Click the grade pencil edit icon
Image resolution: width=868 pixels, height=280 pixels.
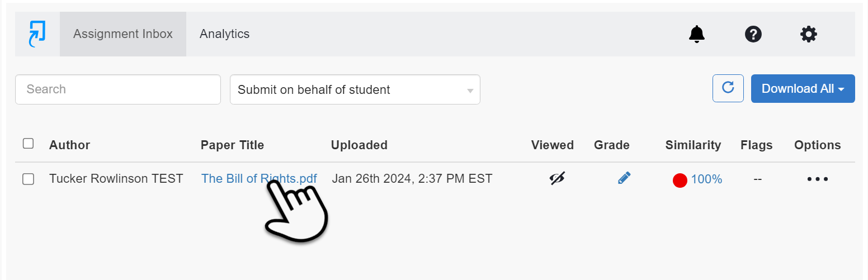624,178
